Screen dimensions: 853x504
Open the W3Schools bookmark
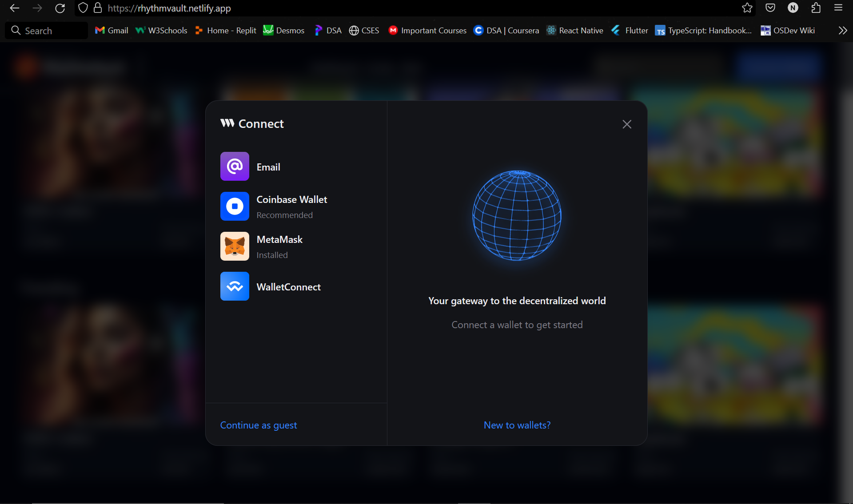[x=161, y=30]
